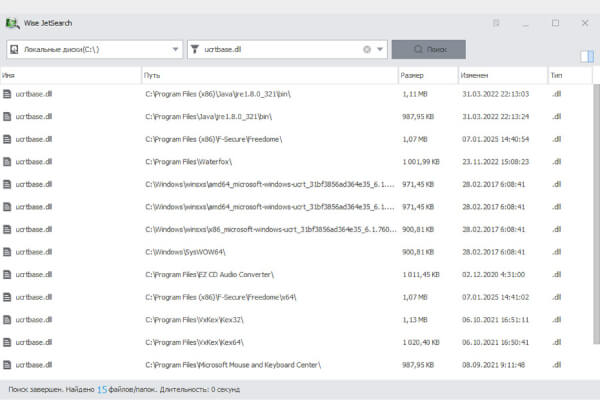This screenshot has width=600, height=400.
Task: Sort results by Имя column header
Action: click(x=70, y=75)
